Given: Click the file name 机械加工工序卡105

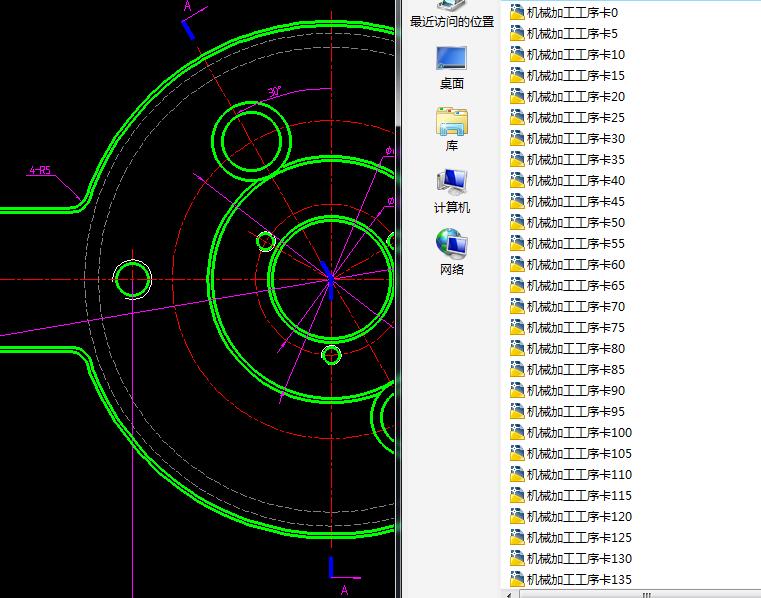Looking at the screenshot, I should point(579,453).
